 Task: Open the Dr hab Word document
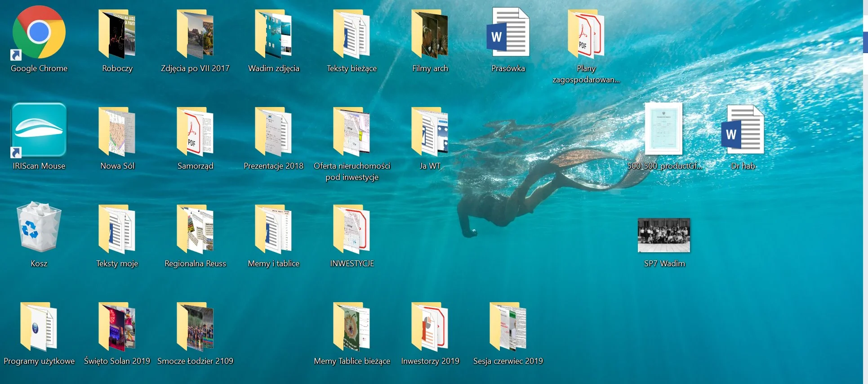743,129
